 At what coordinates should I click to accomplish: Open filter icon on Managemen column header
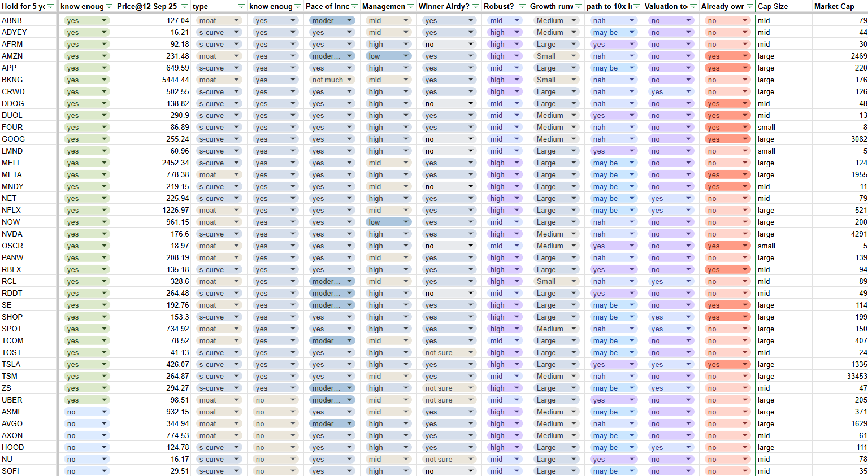point(411,6)
